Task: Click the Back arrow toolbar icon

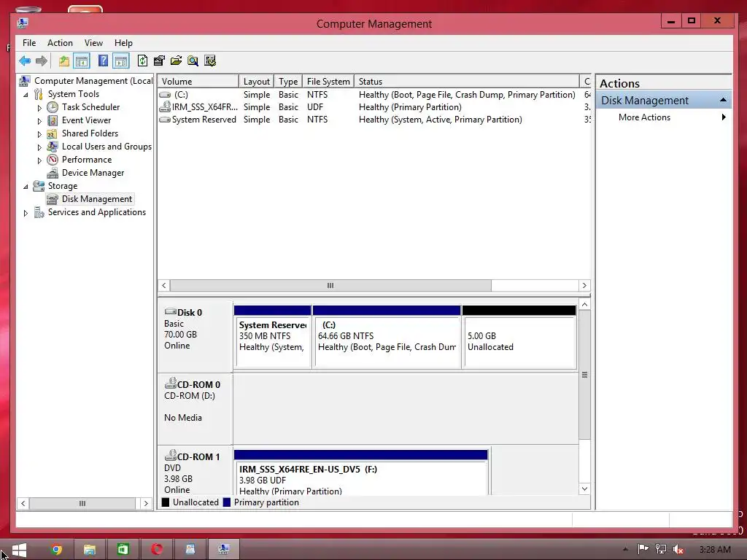Action: [25, 61]
